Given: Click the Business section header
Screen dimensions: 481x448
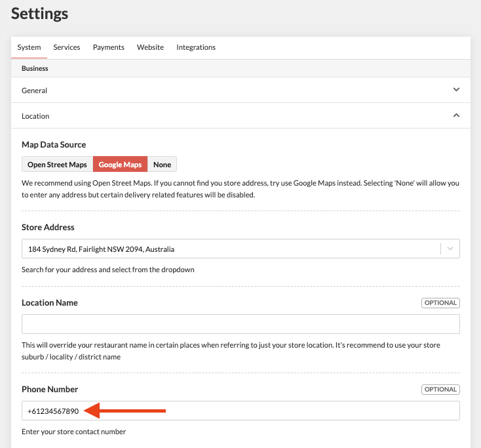Looking at the screenshot, I should 35,68.
